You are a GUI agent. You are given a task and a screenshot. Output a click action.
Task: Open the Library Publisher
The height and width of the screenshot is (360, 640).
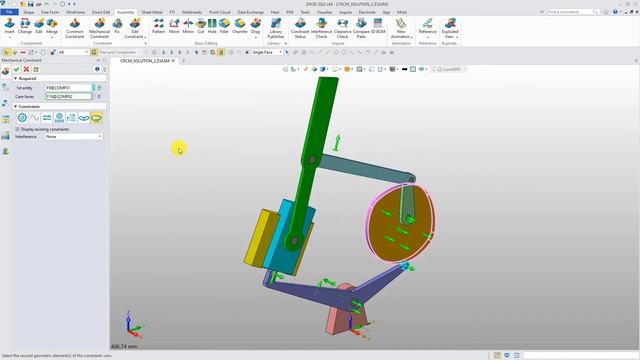click(x=276, y=28)
